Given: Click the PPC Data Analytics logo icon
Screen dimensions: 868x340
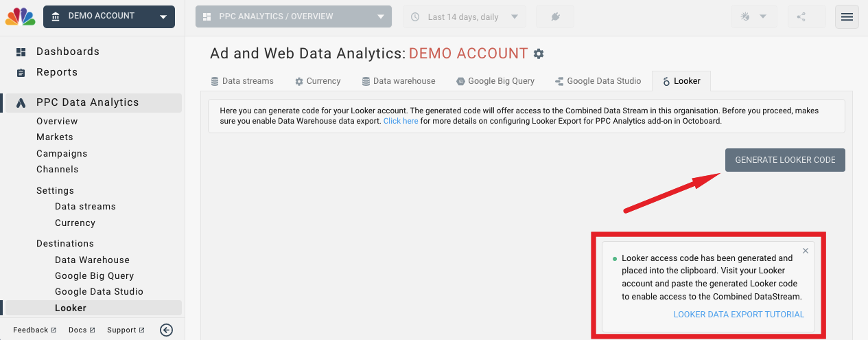Looking at the screenshot, I should [x=21, y=103].
